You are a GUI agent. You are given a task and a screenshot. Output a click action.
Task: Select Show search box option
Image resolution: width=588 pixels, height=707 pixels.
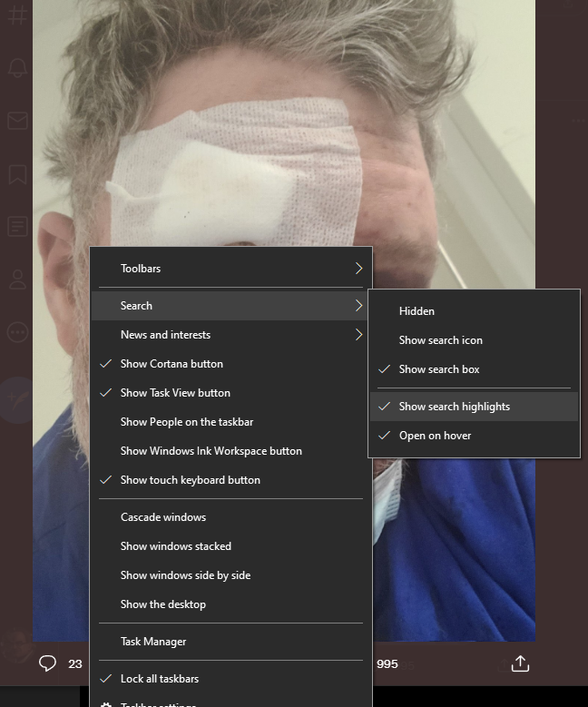[x=474, y=369]
